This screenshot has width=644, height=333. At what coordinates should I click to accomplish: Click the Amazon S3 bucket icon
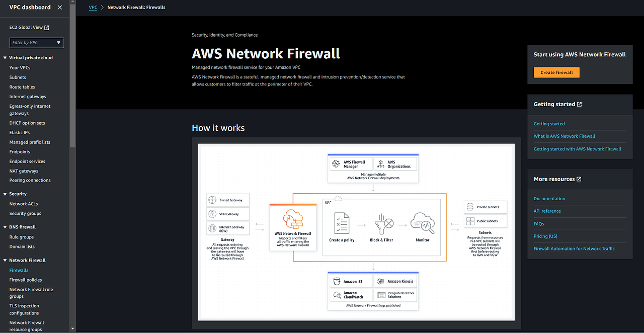(337, 282)
